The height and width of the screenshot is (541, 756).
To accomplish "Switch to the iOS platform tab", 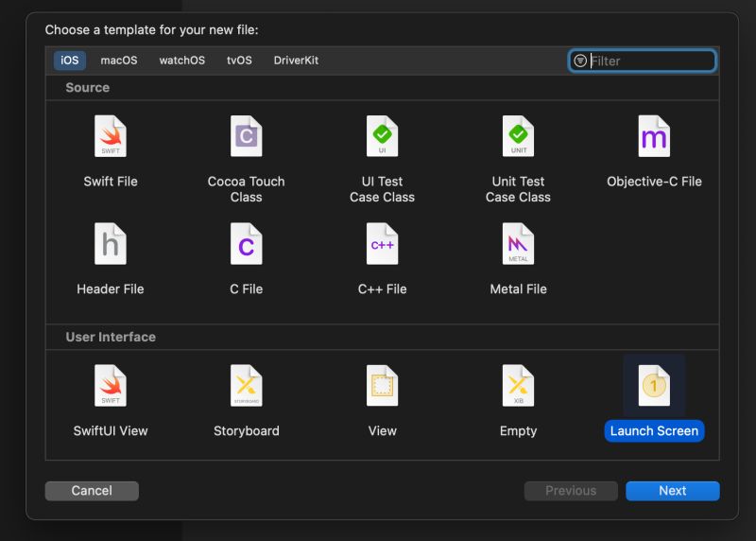I will (69, 61).
